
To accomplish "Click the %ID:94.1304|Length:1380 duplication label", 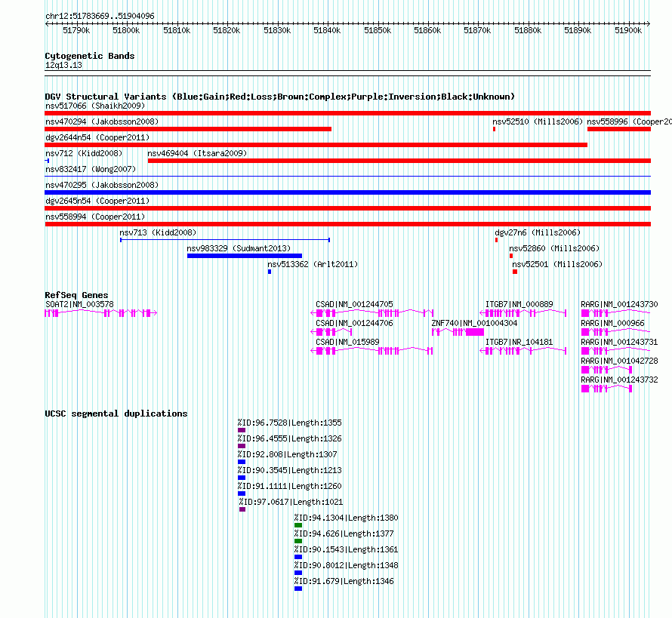I will point(347,518).
